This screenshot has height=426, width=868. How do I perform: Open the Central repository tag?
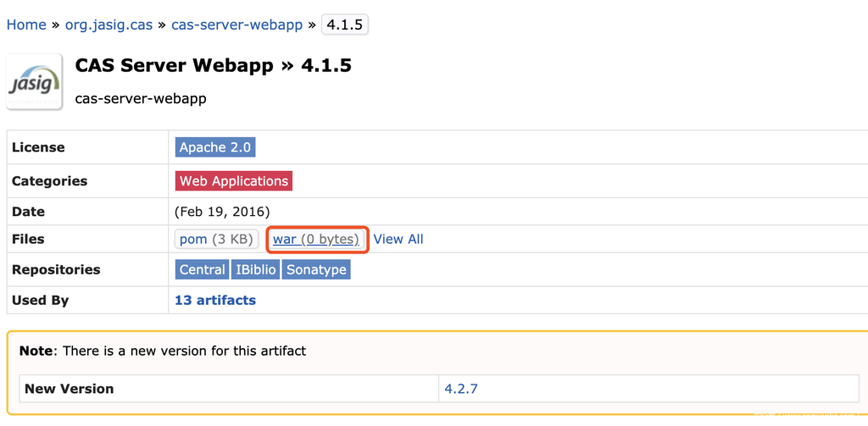tap(202, 270)
